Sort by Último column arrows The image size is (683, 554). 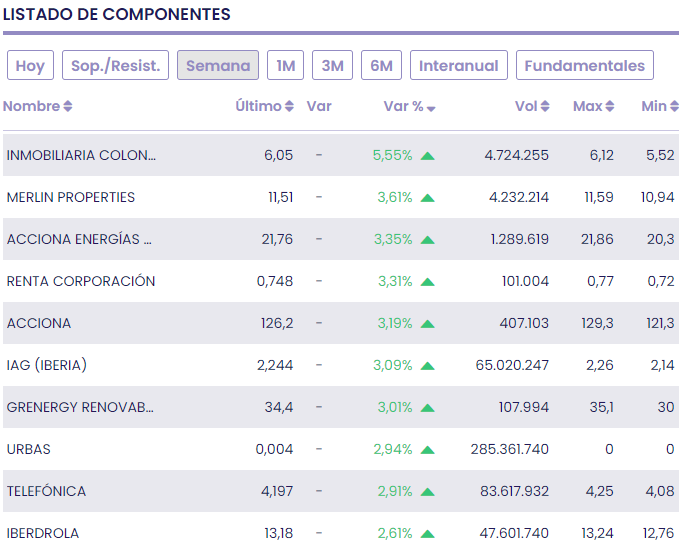(x=289, y=107)
